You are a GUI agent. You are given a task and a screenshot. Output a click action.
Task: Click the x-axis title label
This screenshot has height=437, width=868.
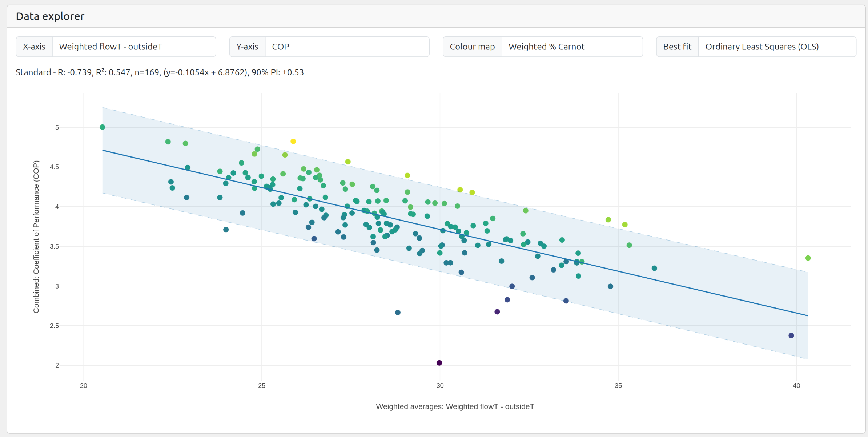pyautogui.click(x=455, y=406)
